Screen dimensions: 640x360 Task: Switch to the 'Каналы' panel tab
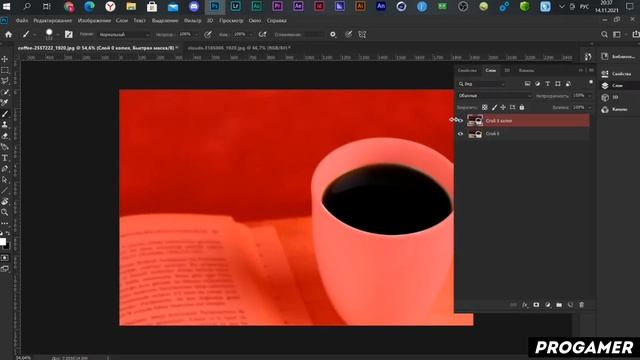527,71
